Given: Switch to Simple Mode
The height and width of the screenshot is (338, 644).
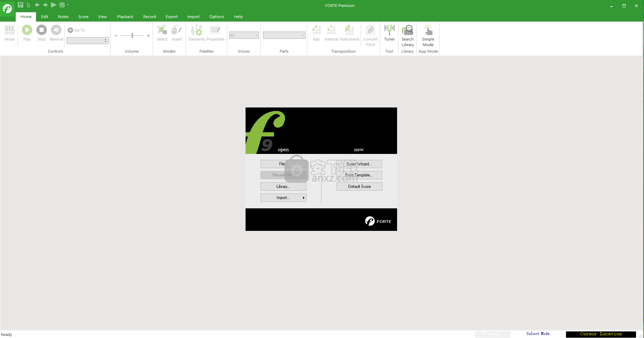Looking at the screenshot, I should (428, 35).
